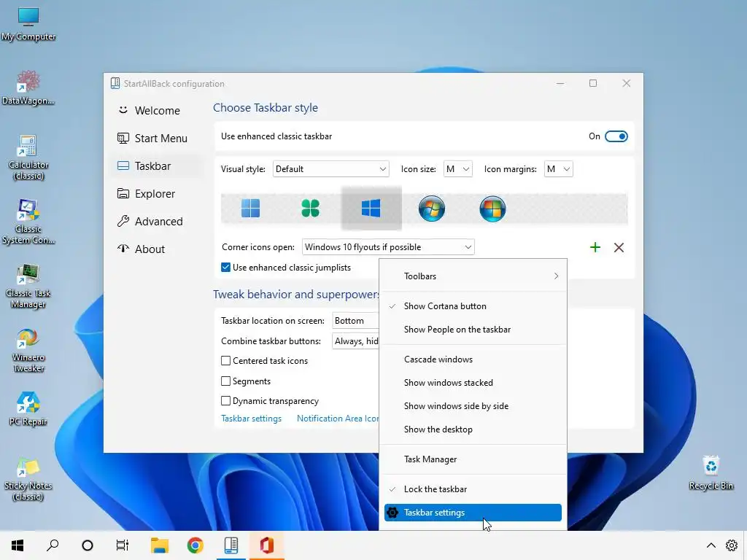Open the About section
The image size is (747, 560).
[x=156, y=249]
